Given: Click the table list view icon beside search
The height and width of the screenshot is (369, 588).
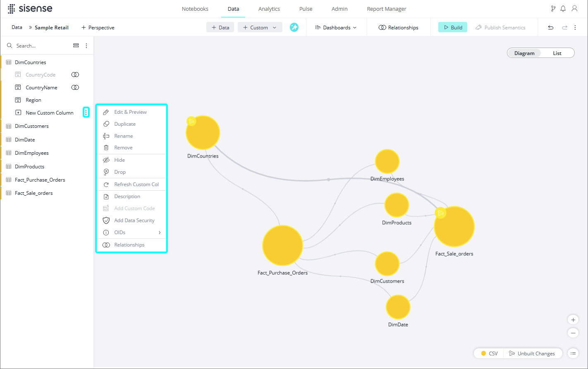Looking at the screenshot, I should point(76,46).
